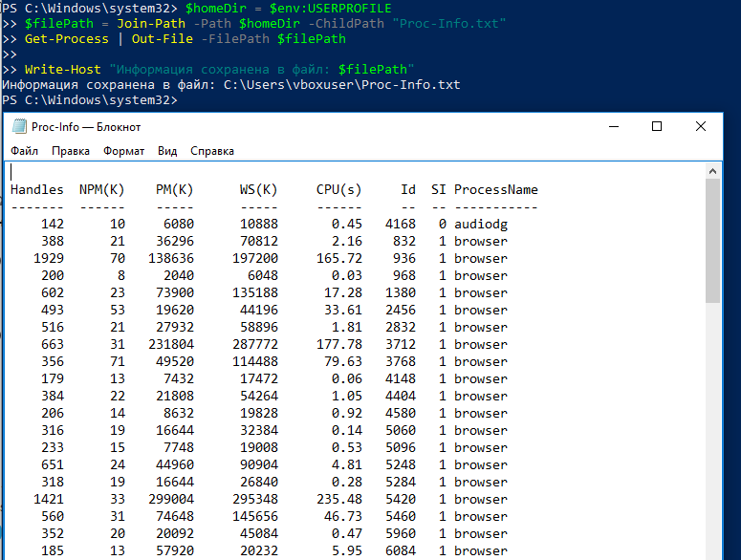Open the Вид menu
741x560 pixels.
point(167,151)
